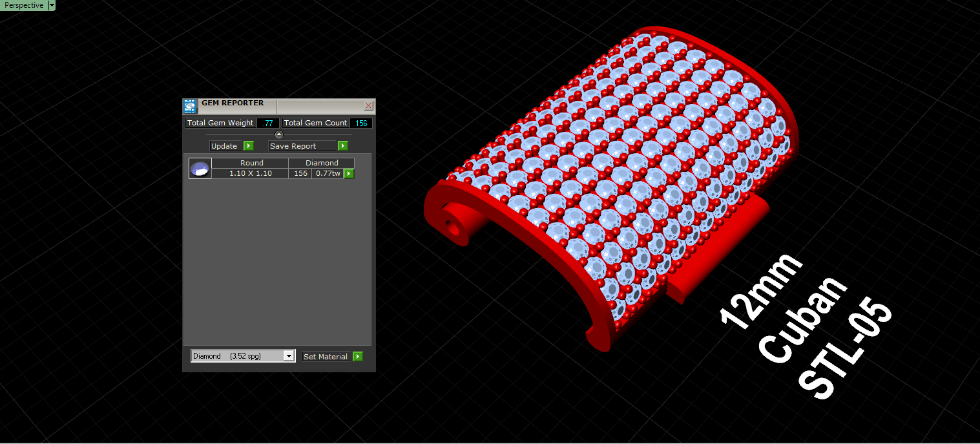Click the Update button label

(x=227, y=146)
